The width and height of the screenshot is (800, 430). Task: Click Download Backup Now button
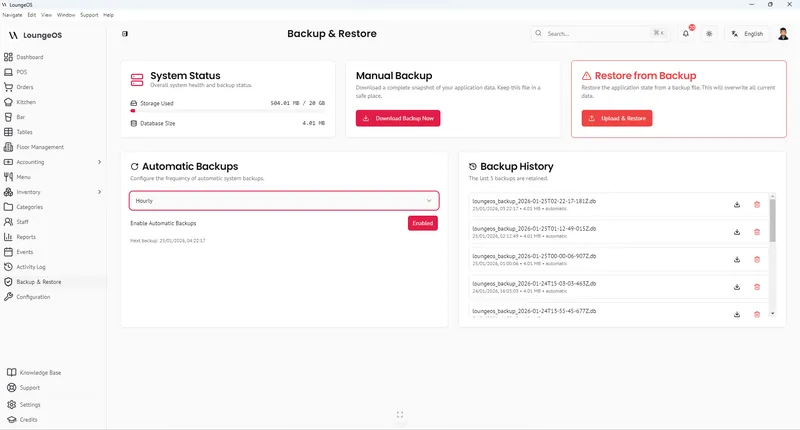[x=398, y=118]
